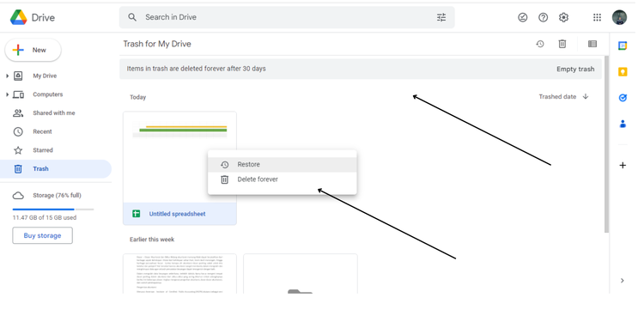The image size is (644, 322).
Task: Open Google Calendar side panel
Action: [623, 46]
